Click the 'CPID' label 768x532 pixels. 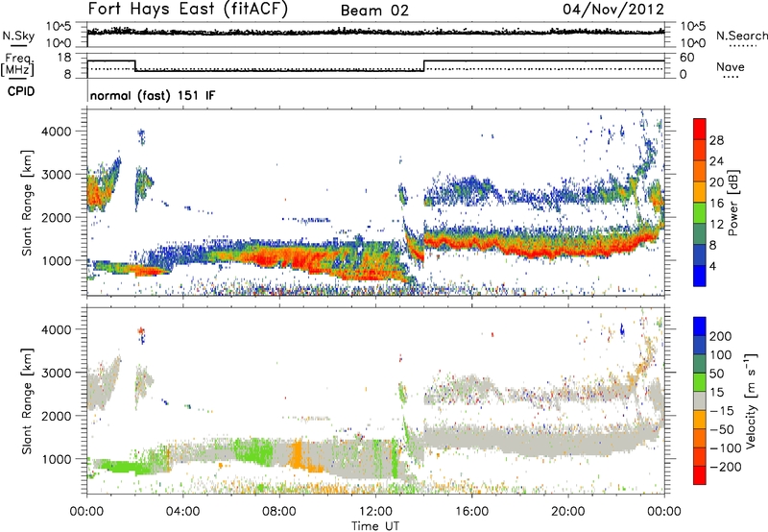coord(21,91)
